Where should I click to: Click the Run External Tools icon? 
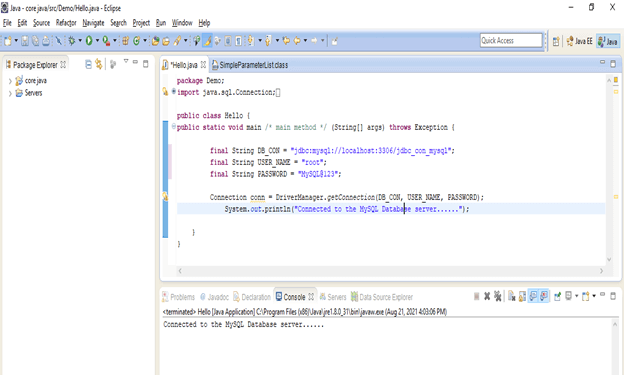coord(106,41)
